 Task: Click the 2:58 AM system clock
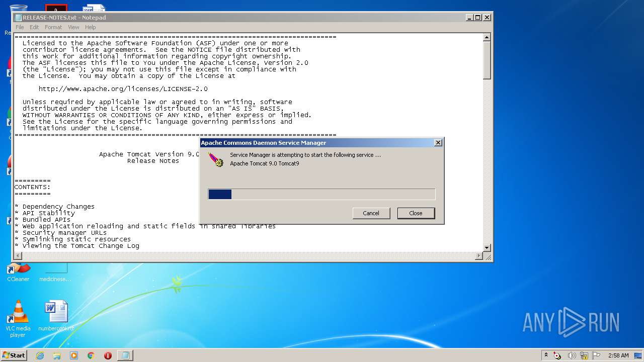618,355
